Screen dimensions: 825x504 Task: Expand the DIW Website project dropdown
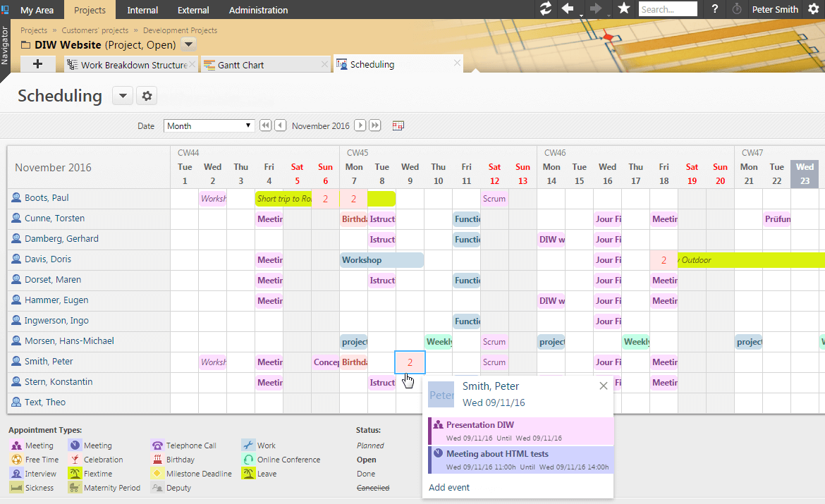pos(189,44)
